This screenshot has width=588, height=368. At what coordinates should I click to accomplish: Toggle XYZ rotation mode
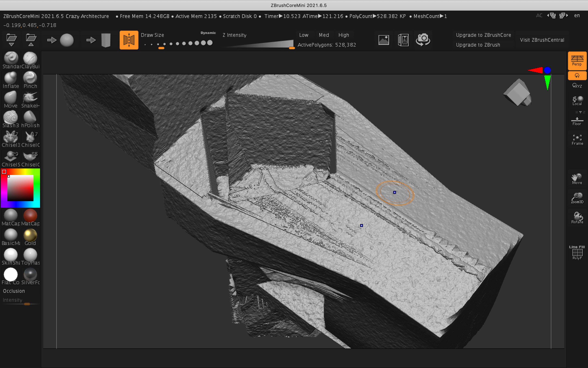577,86
